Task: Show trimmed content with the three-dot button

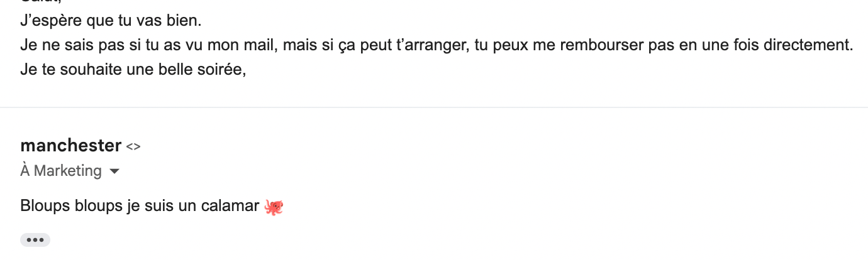Action: coord(35,240)
